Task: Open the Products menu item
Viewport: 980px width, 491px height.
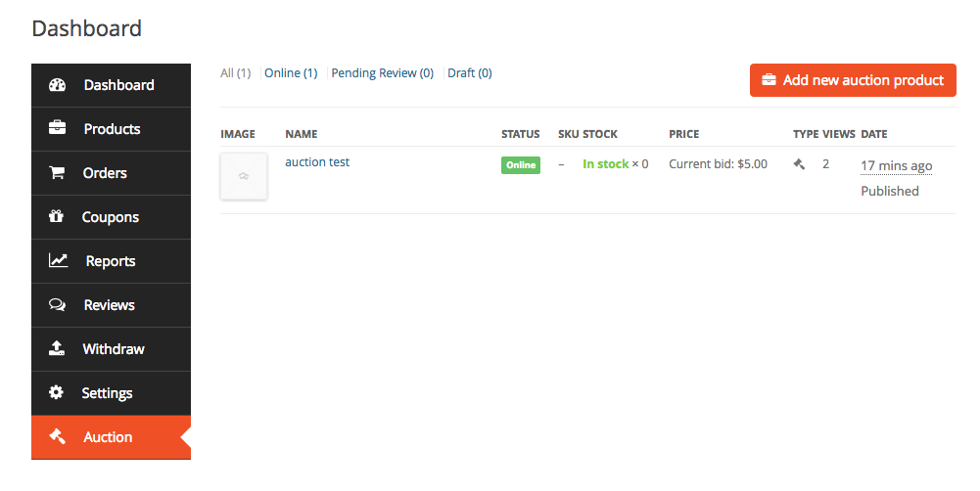Action: [112, 129]
